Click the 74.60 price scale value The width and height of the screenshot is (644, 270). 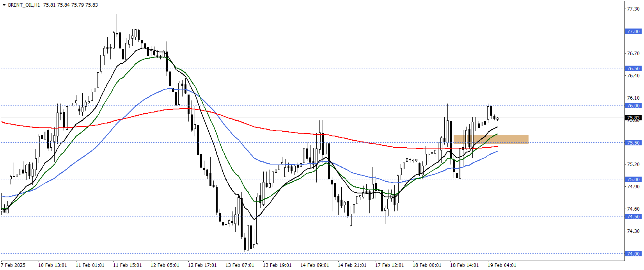633,209
